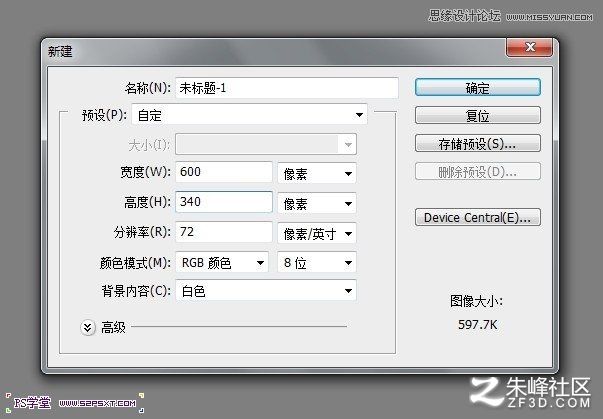Image resolution: width=603 pixels, height=419 pixels.
Task: Open the 背景内容 dropdown showing 白色
Action: coord(265,291)
